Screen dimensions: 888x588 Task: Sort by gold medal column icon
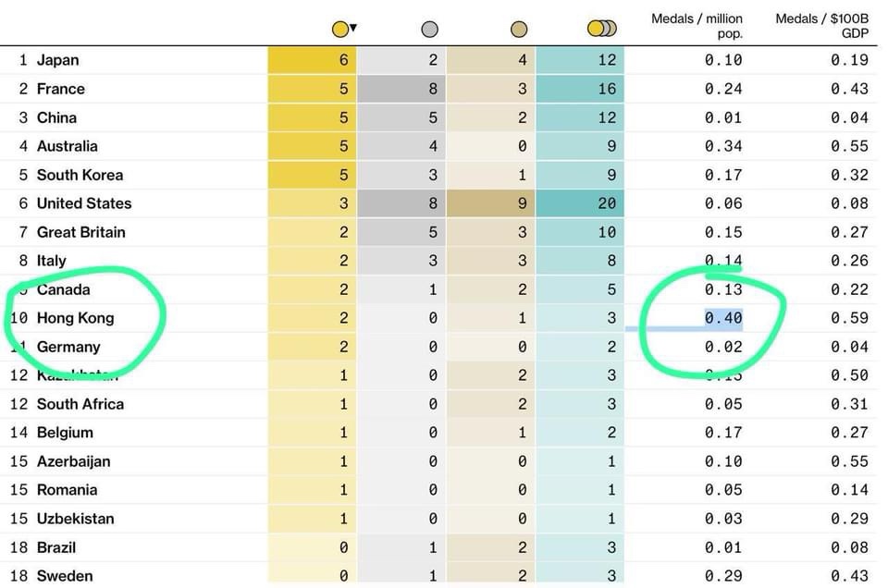[x=340, y=29]
